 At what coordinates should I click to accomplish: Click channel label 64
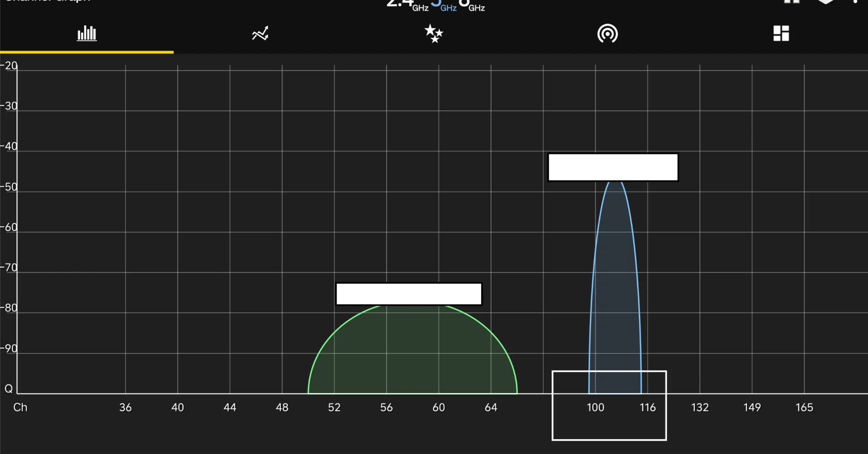click(491, 407)
